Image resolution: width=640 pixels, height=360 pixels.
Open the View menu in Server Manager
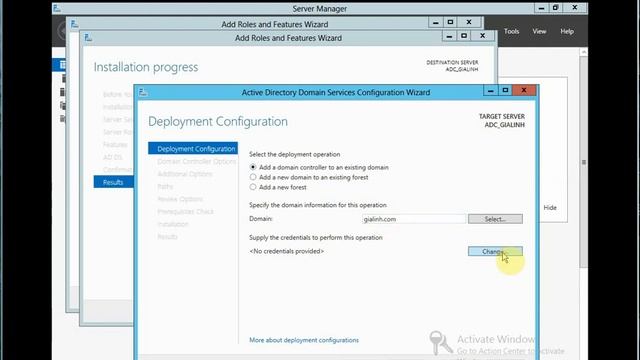coord(539,31)
